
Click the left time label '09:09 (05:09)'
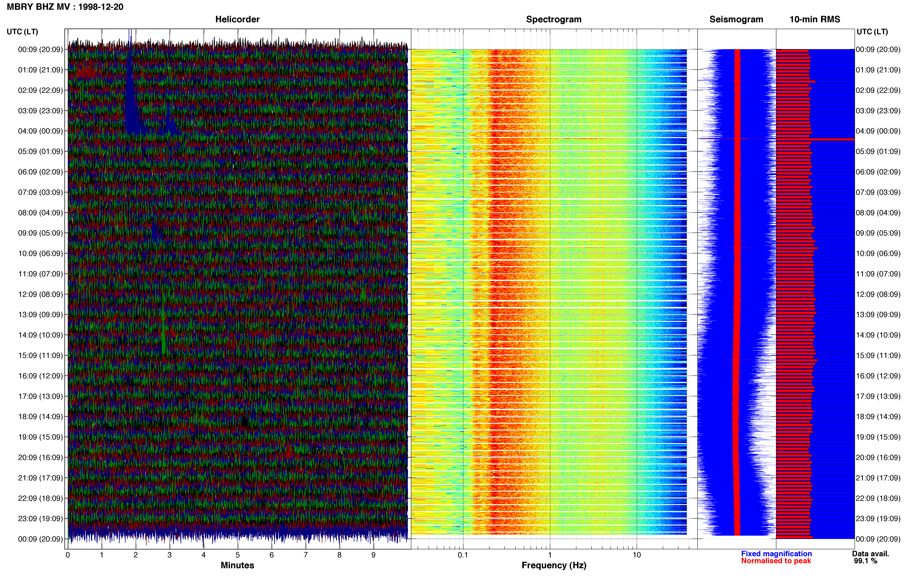point(41,233)
